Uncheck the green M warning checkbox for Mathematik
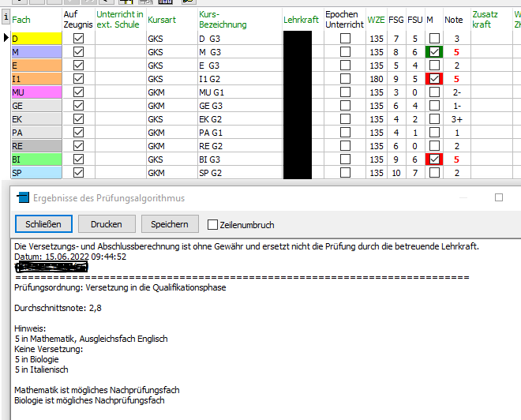 [434, 52]
